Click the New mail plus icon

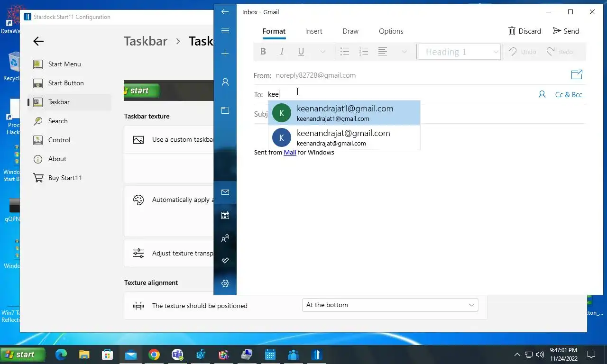[225, 54]
